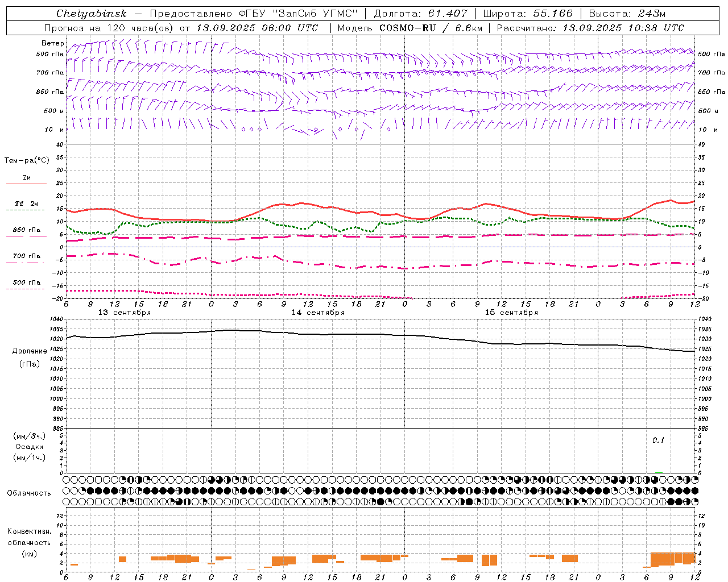The image size is (728, 582).
Task: Click the 0.1 precipitation value
Action: click(x=658, y=440)
